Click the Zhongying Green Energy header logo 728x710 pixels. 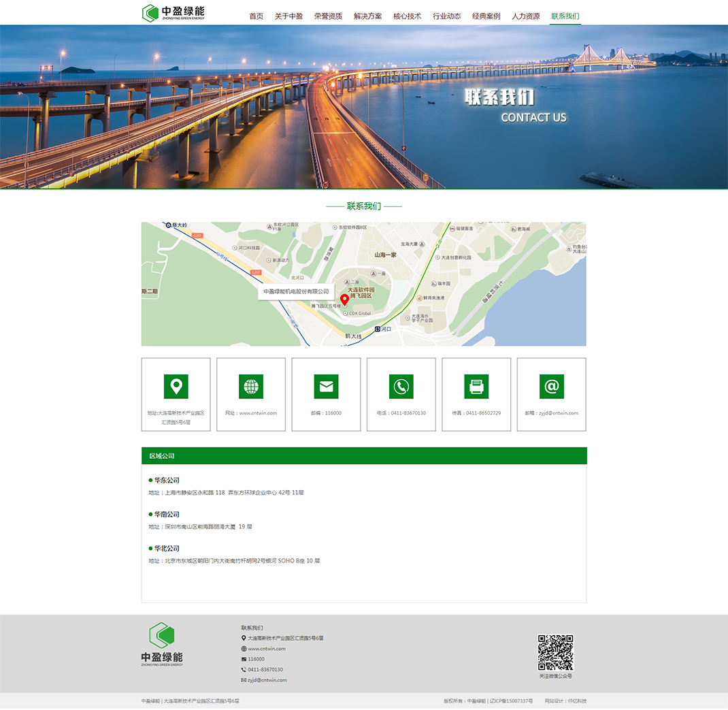pos(173,13)
